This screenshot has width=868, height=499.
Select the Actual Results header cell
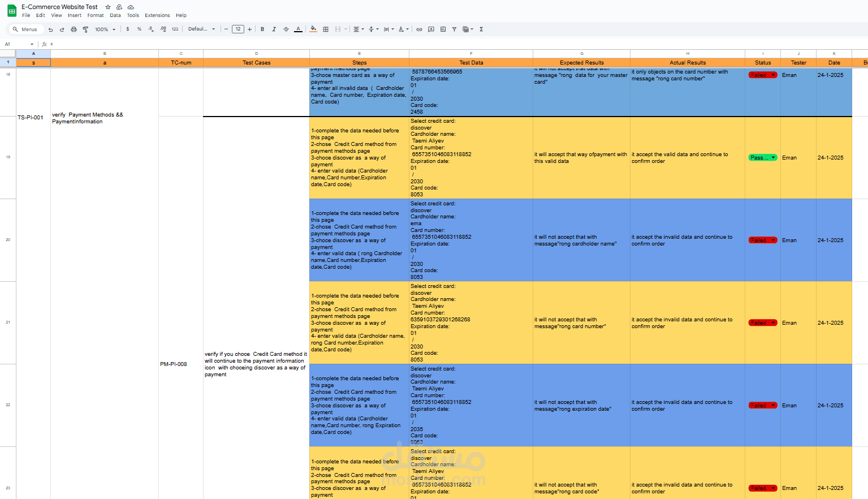pos(688,63)
